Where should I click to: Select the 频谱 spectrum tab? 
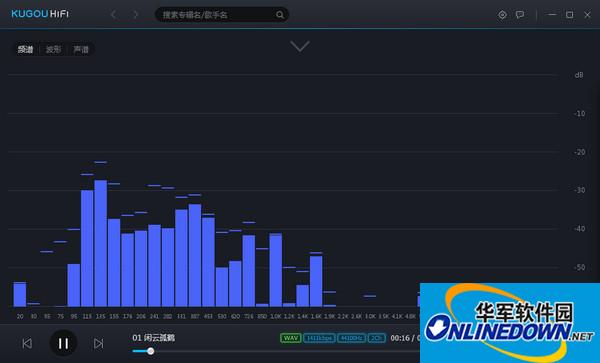pos(26,49)
